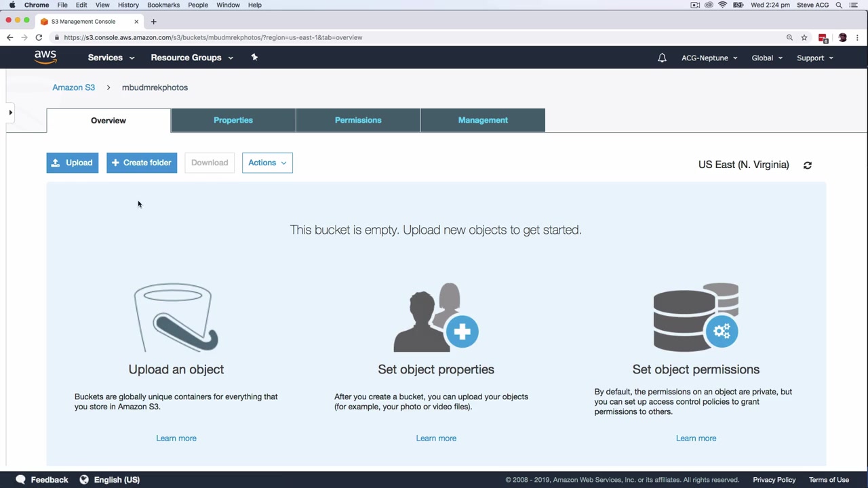Open the Chrome application menu

pos(37,5)
